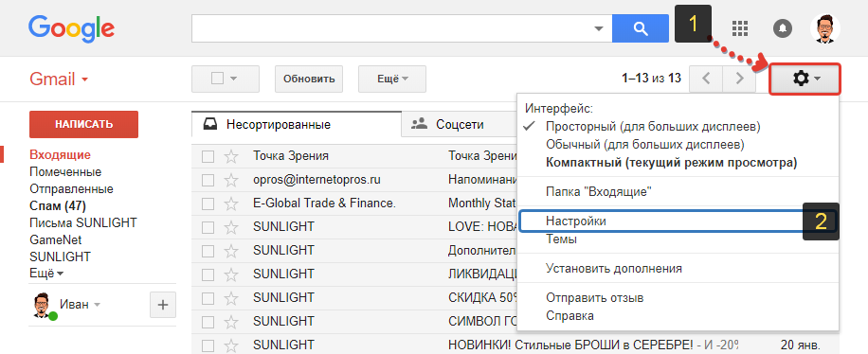
Task: Select Настройки in the gear menu
Action: (576, 221)
